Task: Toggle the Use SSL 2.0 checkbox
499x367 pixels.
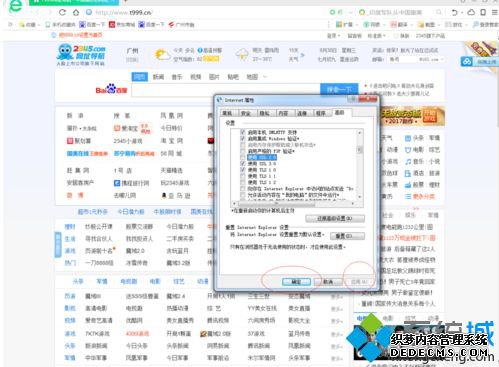Action: [243, 157]
